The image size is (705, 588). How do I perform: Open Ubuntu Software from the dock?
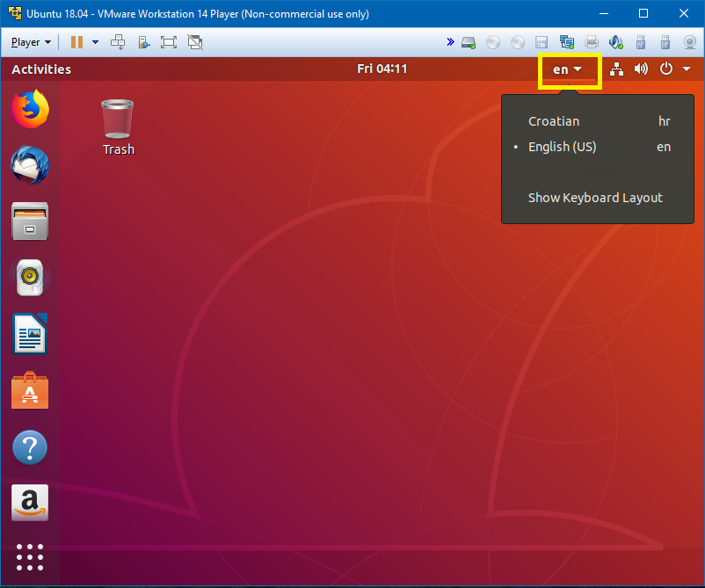pos(30,390)
